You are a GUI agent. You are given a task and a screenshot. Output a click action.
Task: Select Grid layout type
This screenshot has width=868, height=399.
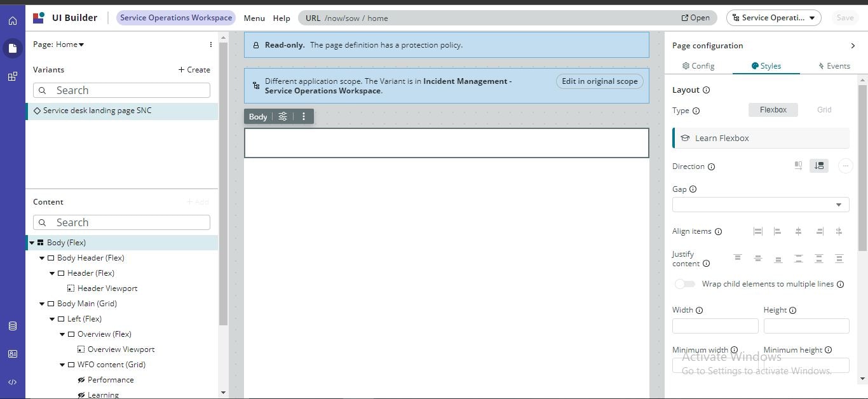click(824, 110)
